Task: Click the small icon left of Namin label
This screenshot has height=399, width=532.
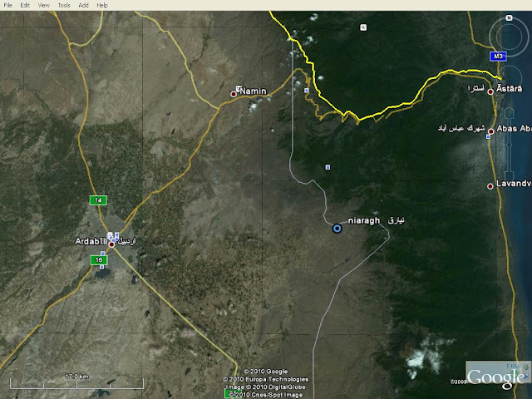Action: [x=239, y=88]
